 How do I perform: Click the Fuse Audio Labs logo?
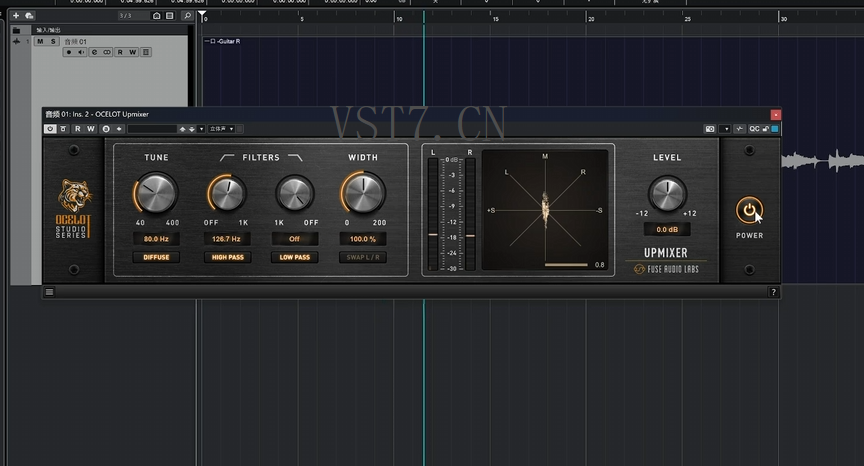point(666,269)
